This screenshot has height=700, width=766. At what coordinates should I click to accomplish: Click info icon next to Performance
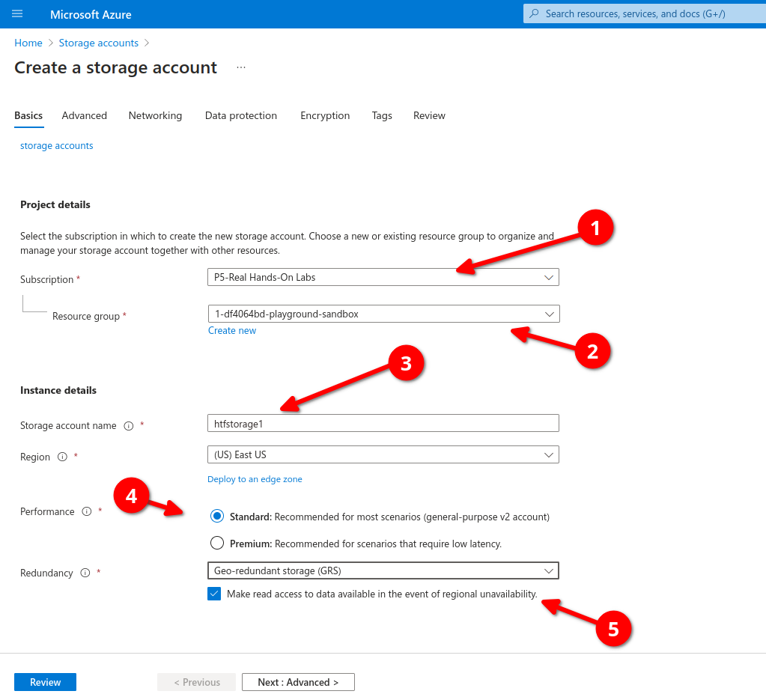coord(86,512)
